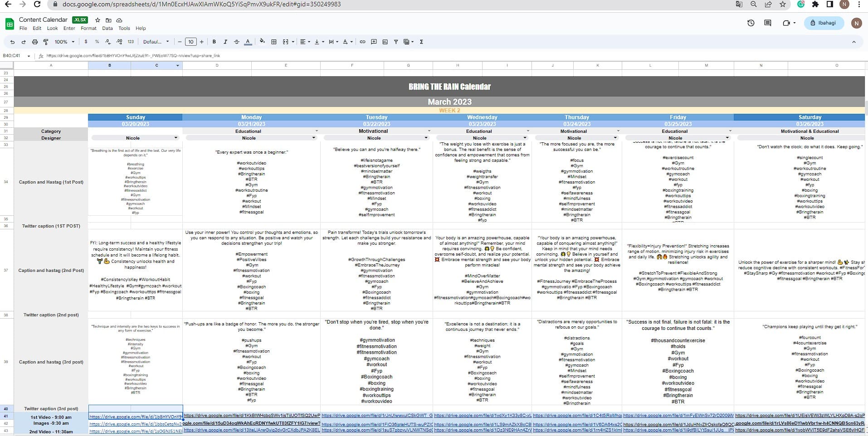Open Friday Images drive link

(x=678, y=425)
